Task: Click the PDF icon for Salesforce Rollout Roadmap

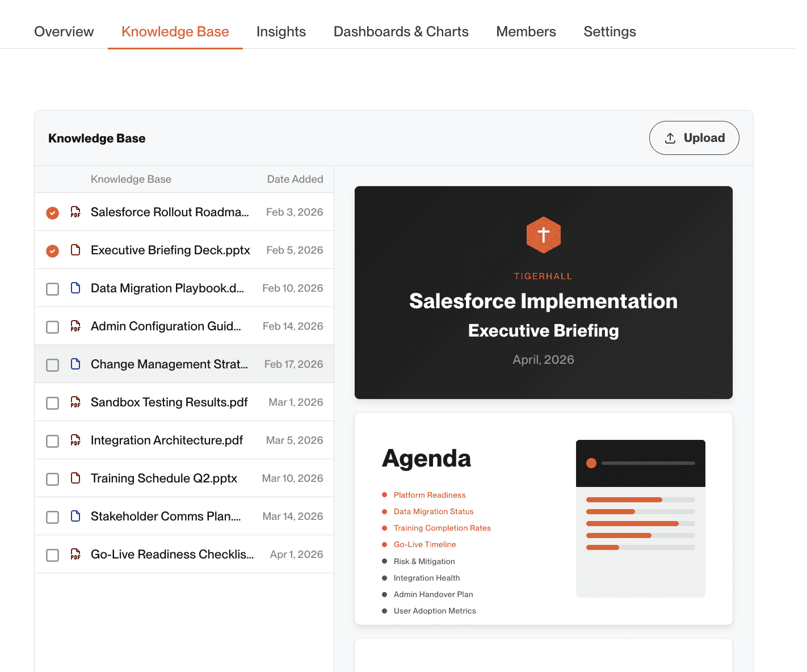Action: (75, 212)
